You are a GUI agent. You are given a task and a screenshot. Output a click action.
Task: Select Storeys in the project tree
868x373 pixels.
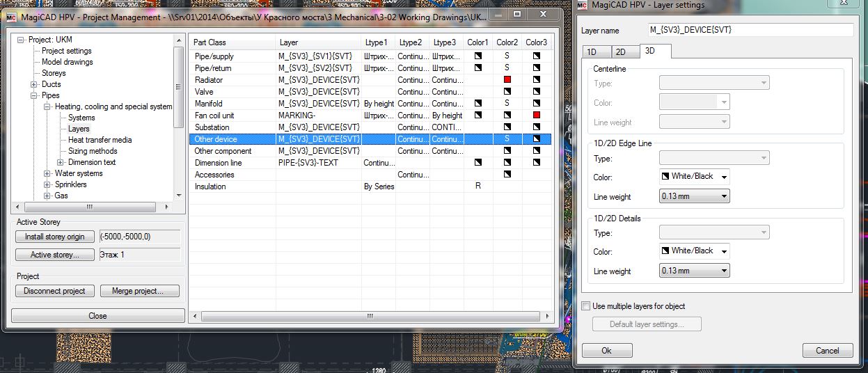pyautogui.click(x=54, y=73)
